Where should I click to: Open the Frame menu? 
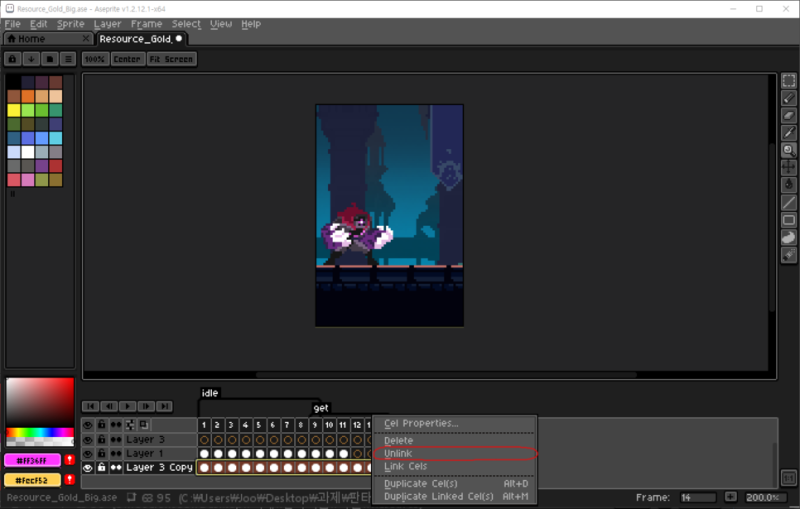[146, 24]
